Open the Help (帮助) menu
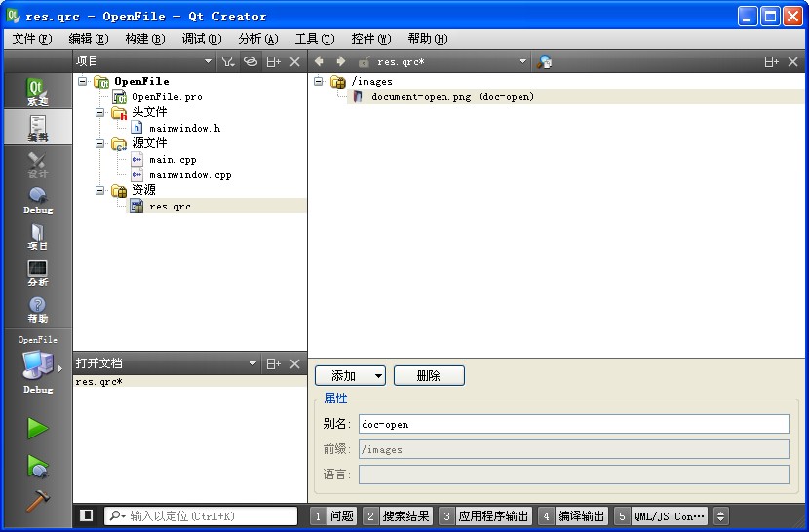Viewport: 809px width, 532px height. pos(428,39)
